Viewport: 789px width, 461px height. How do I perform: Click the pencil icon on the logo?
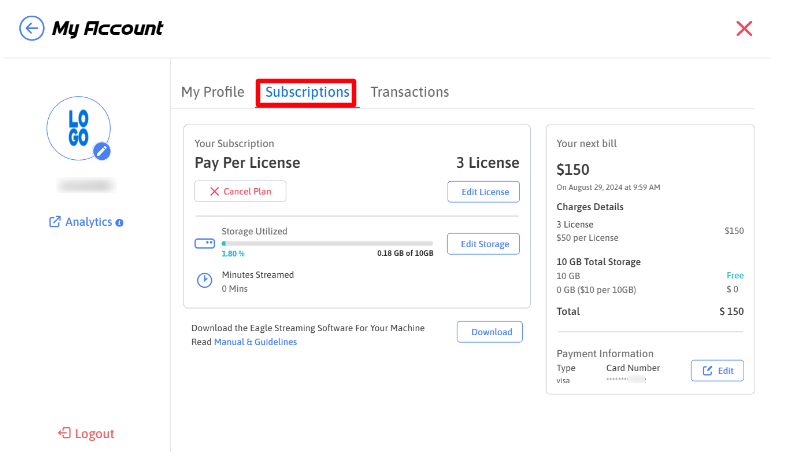[101, 151]
